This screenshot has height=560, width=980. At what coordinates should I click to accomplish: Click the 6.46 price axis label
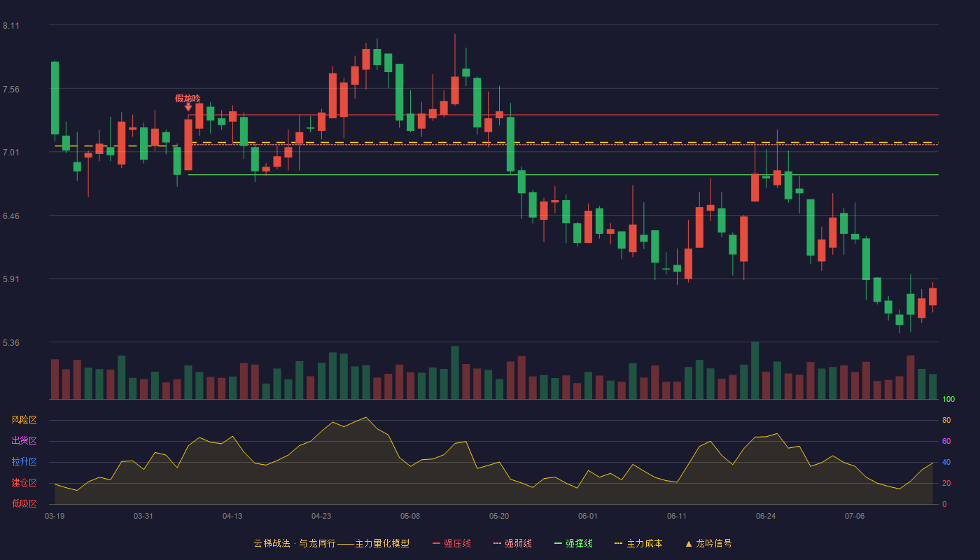[x=11, y=216]
